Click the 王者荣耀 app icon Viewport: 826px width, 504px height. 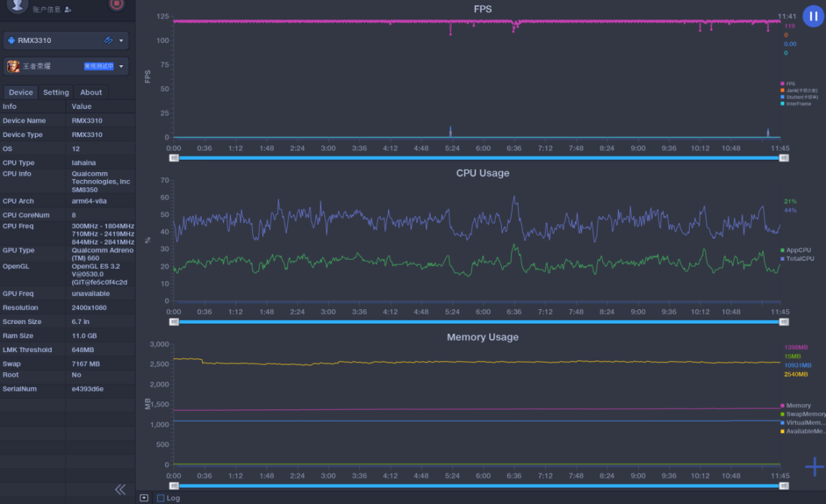click(x=13, y=67)
